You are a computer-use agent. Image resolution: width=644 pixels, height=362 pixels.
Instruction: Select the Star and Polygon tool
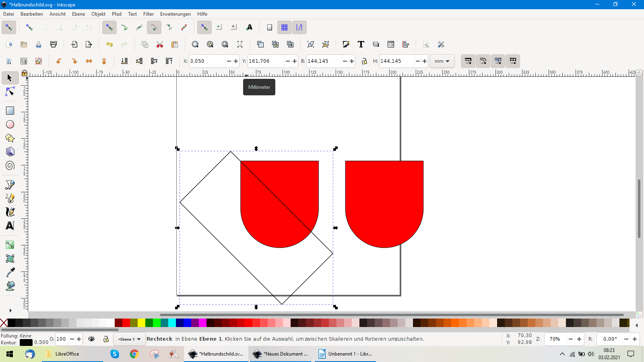point(10,138)
